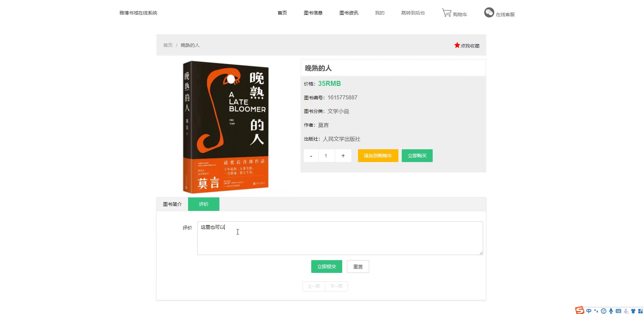Click the red favorite star icon
The width and height of the screenshot is (644, 314).
pyautogui.click(x=457, y=45)
